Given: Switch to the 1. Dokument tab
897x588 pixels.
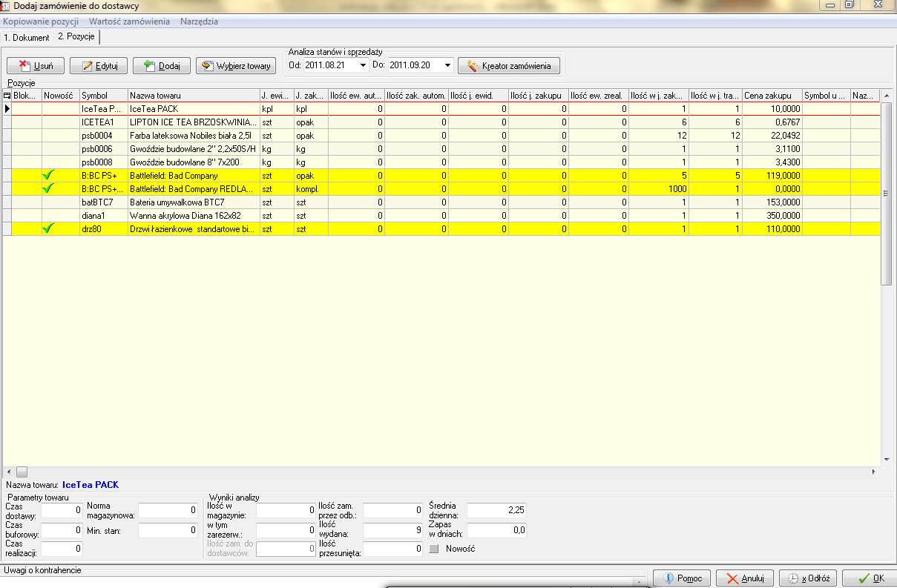Looking at the screenshot, I should 27,37.
